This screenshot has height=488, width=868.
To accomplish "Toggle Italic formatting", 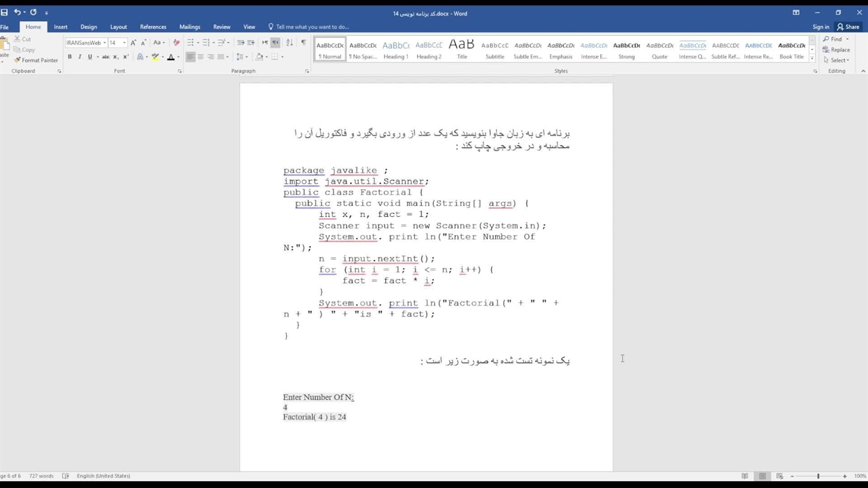I will point(79,57).
